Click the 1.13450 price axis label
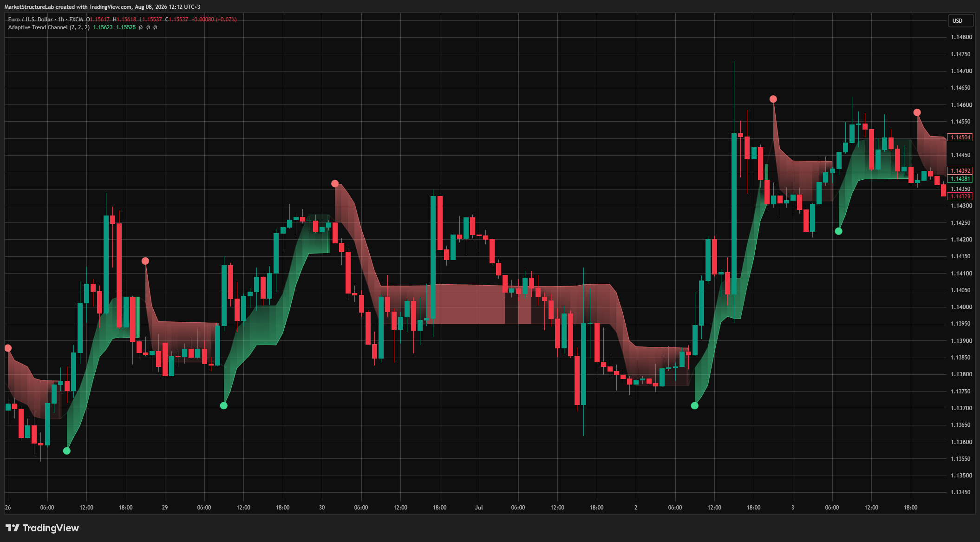This screenshot has width=980, height=542. 961,492
